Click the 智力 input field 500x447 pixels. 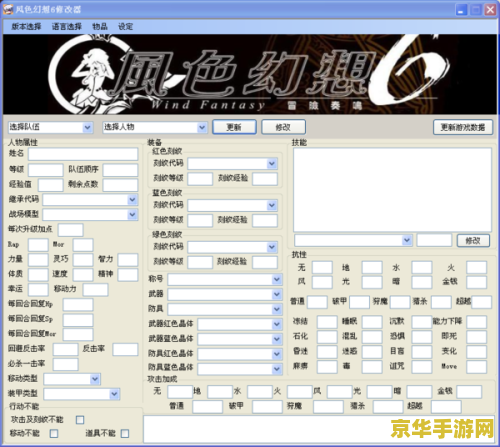pos(128,260)
